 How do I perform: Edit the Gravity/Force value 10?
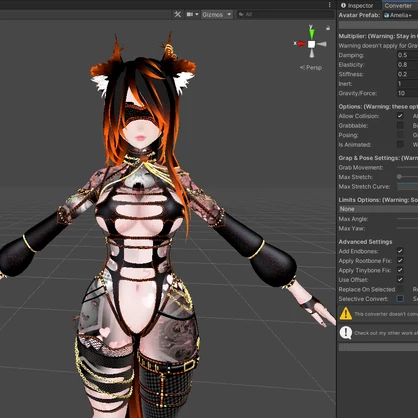(x=407, y=93)
